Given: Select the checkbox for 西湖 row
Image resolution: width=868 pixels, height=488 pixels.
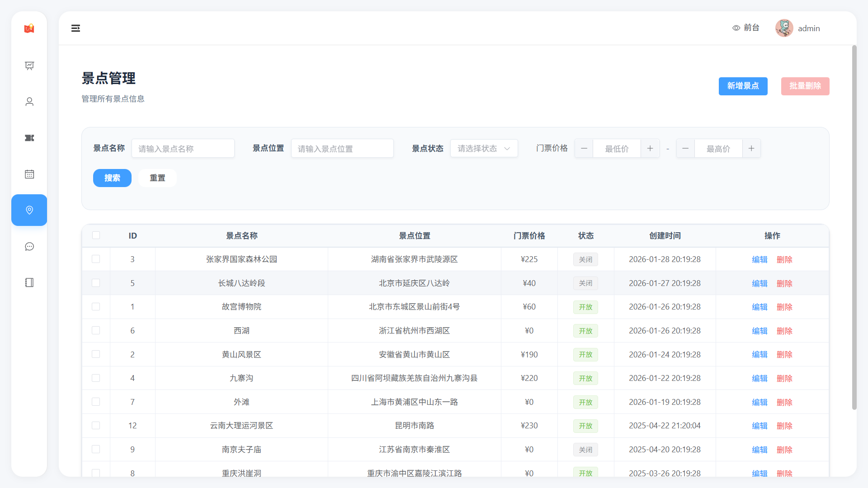Looking at the screenshot, I should pos(96,331).
